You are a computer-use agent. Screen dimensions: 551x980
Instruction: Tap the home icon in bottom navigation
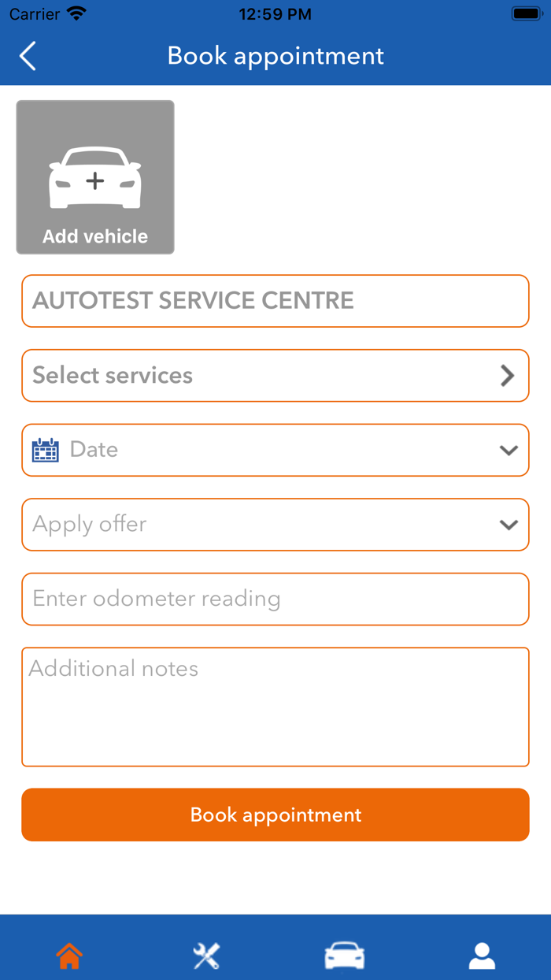68,954
